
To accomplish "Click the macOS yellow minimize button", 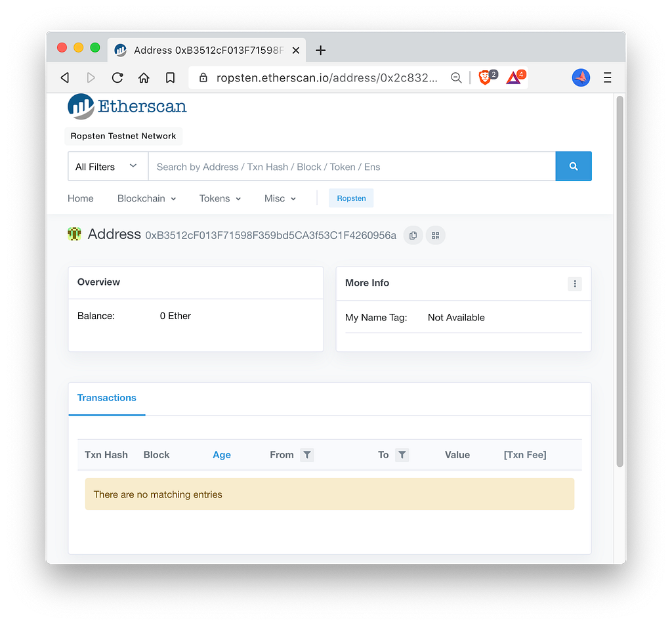I will [x=79, y=47].
